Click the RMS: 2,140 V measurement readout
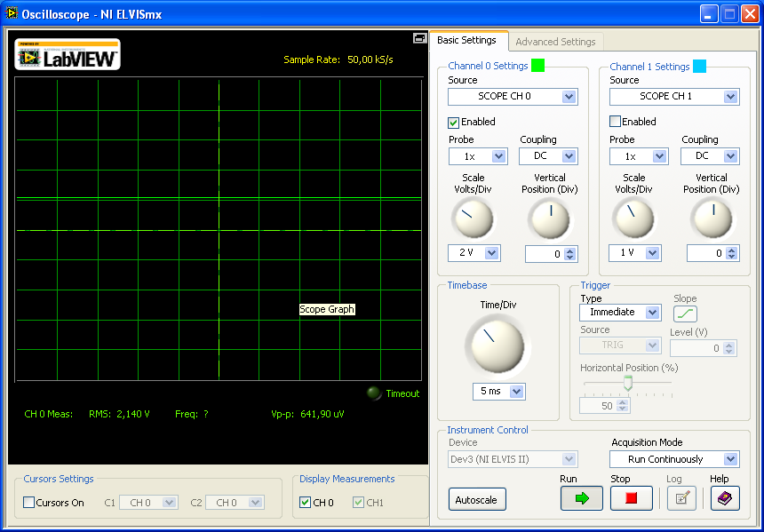764x532 pixels. pos(119,414)
